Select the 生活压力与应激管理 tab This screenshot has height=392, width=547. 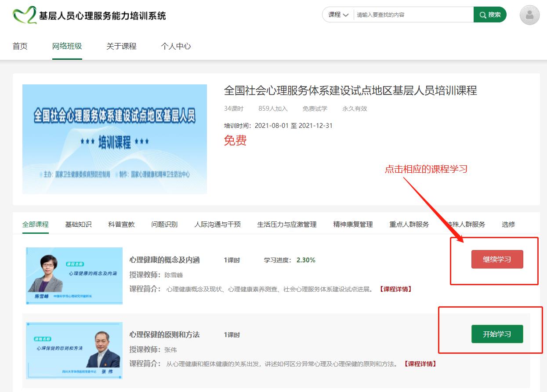[x=286, y=224]
